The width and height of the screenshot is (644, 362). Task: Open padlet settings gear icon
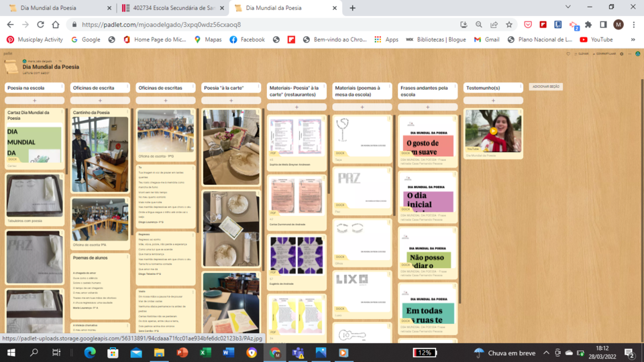[622, 54]
